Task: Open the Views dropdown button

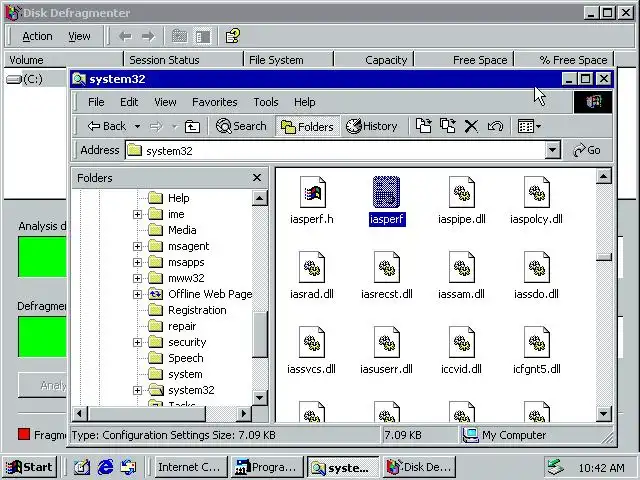Action: point(529,126)
